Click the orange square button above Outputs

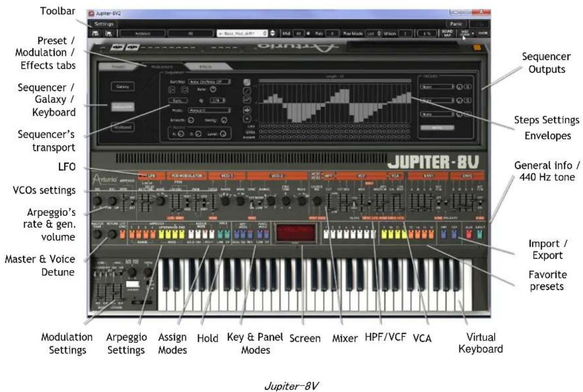click(x=477, y=47)
